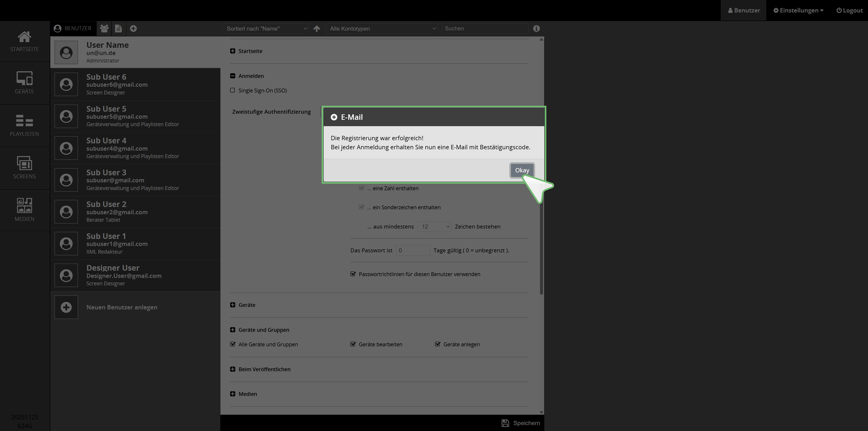Click the document icon beside groups icon

tap(118, 28)
